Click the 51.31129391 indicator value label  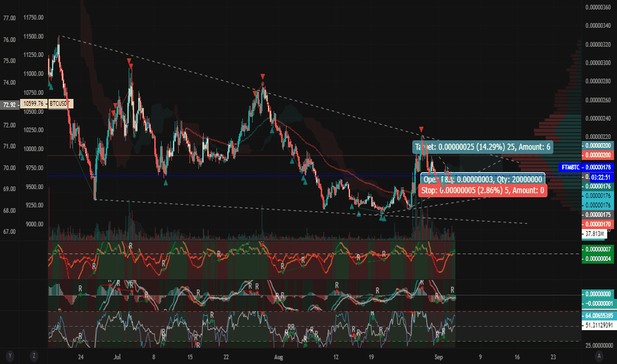(x=598, y=325)
